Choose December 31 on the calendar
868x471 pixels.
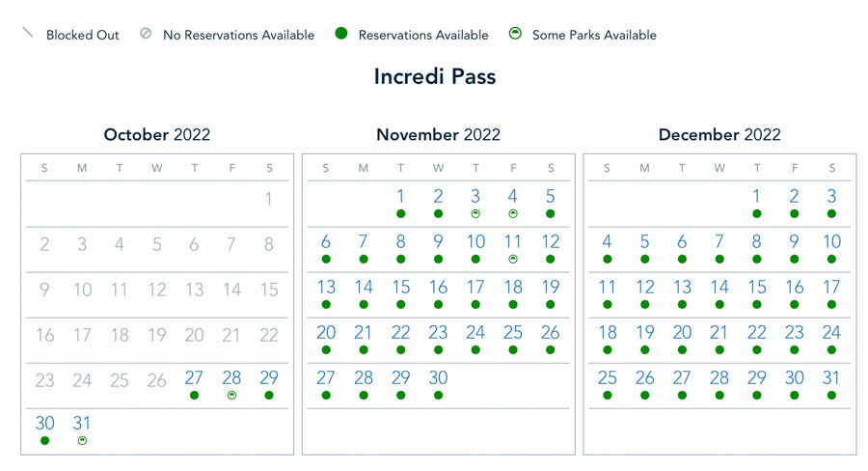[x=831, y=378]
